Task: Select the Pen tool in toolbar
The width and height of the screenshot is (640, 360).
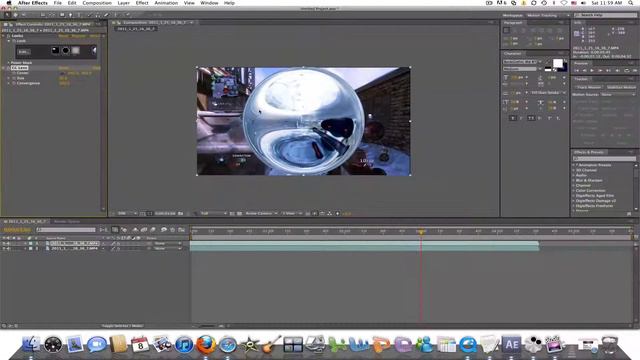Action: coord(70,15)
